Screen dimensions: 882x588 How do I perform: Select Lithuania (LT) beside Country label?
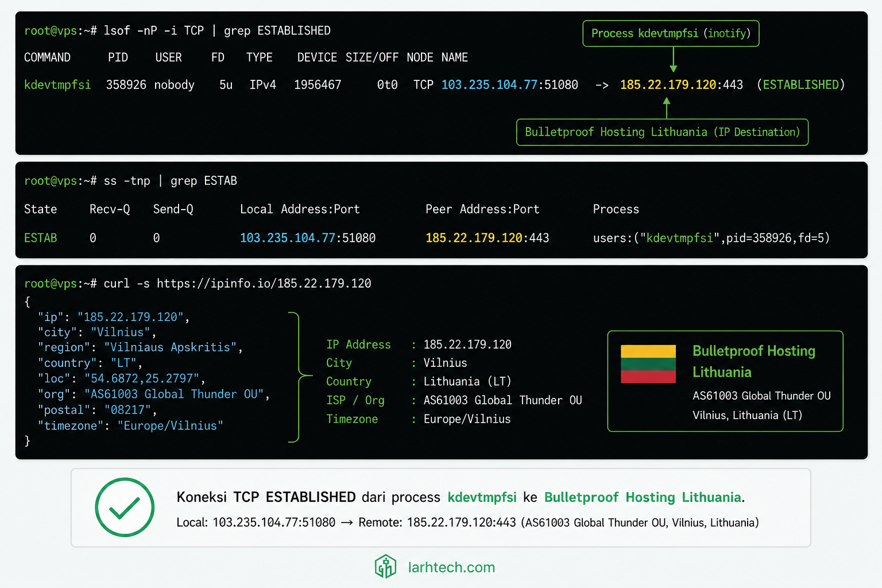[x=467, y=382]
